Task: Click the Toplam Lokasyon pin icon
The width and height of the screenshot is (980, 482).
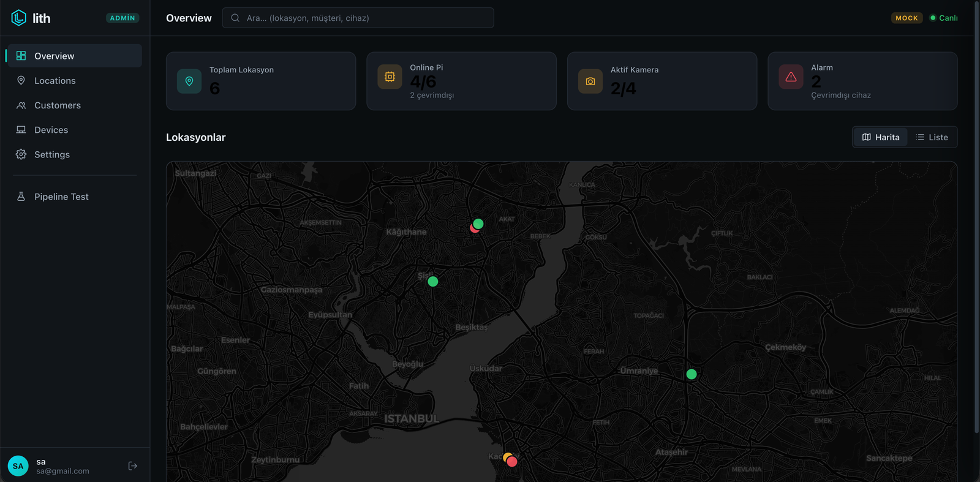Action: 189,81
